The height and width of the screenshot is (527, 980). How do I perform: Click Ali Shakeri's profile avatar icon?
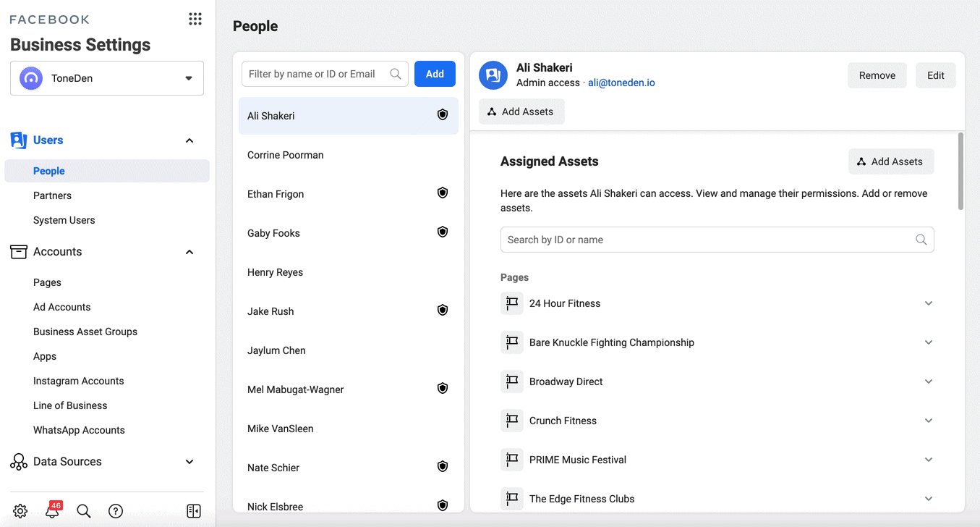(493, 75)
